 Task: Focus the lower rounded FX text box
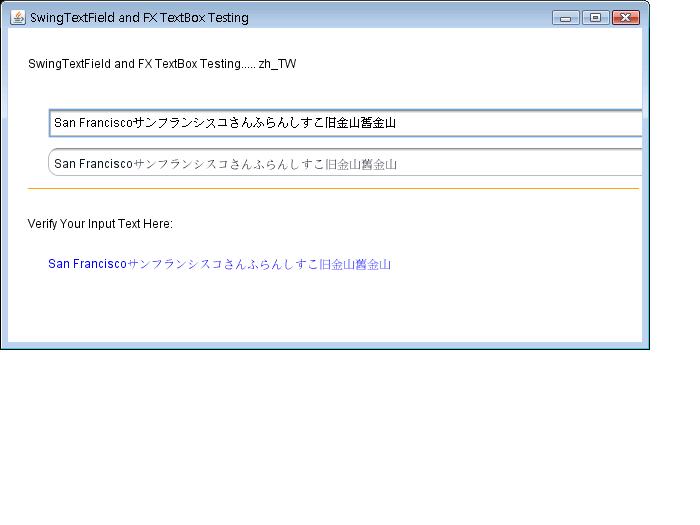500,163
